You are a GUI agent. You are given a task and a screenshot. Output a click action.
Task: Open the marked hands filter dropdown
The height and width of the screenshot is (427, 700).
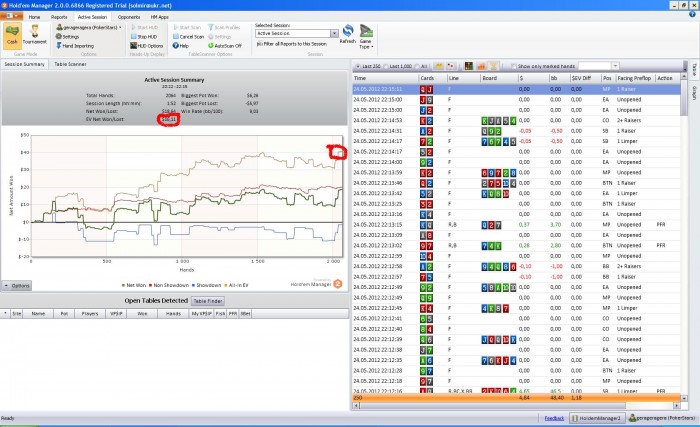pos(615,66)
